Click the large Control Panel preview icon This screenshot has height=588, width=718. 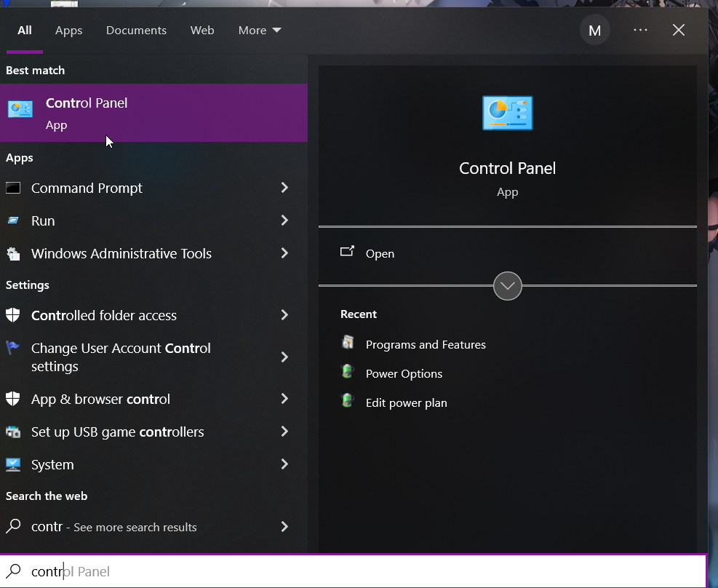click(507, 113)
